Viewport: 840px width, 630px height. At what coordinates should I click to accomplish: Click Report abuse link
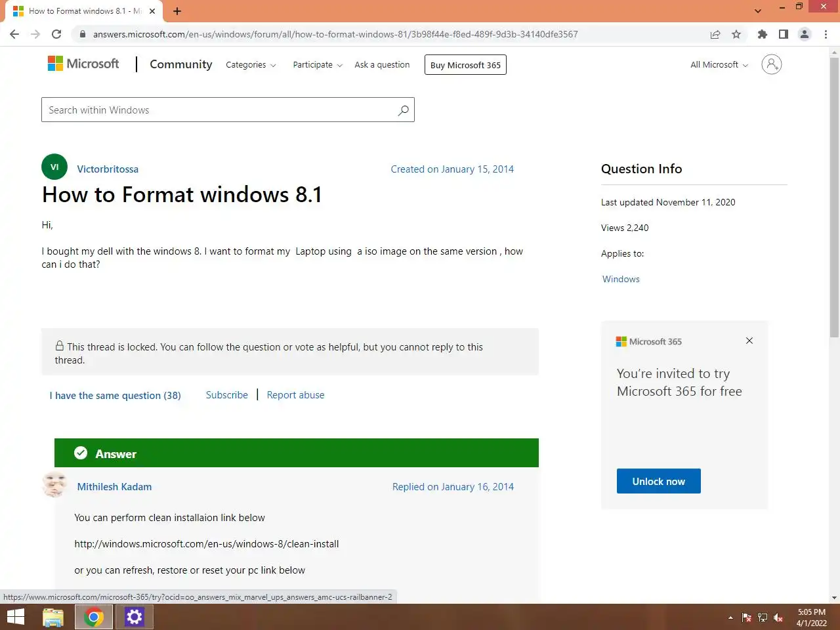(295, 395)
